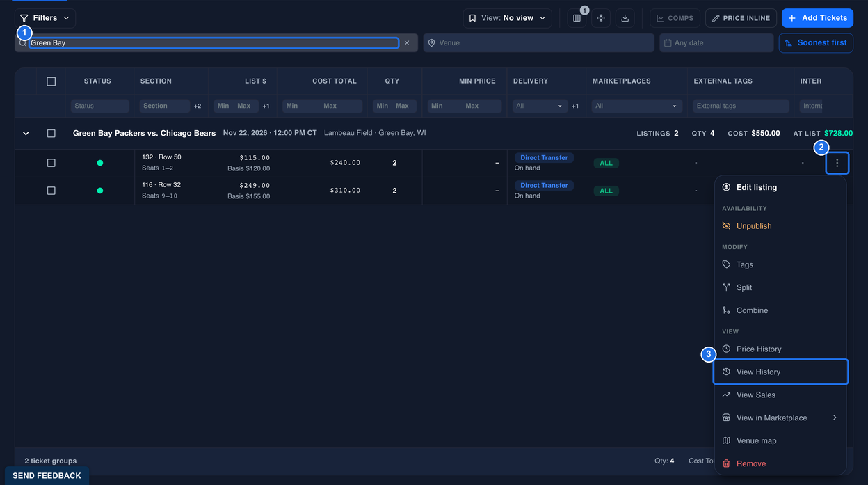Screen dimensions: 868x485
Task: Click Lambeau Field · Green Bay, WI text
Action: tap(375, 133)
